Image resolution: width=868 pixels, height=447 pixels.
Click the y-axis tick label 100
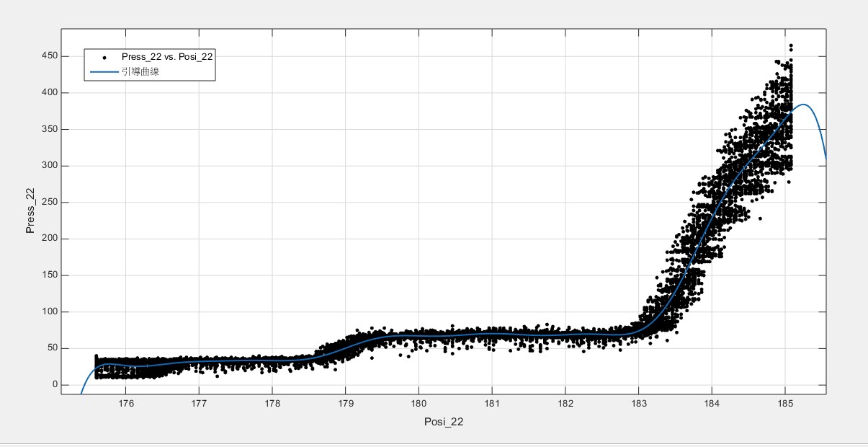click(50, 312)
